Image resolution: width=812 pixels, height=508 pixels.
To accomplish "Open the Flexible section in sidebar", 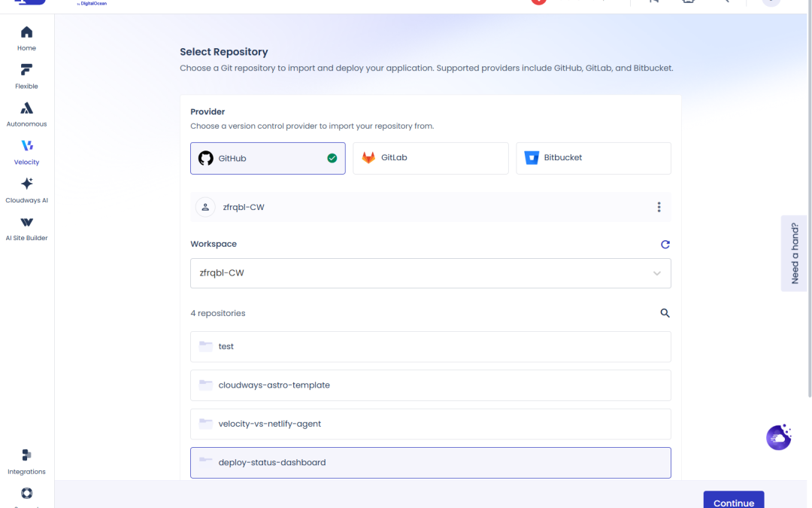I will 26,77.
